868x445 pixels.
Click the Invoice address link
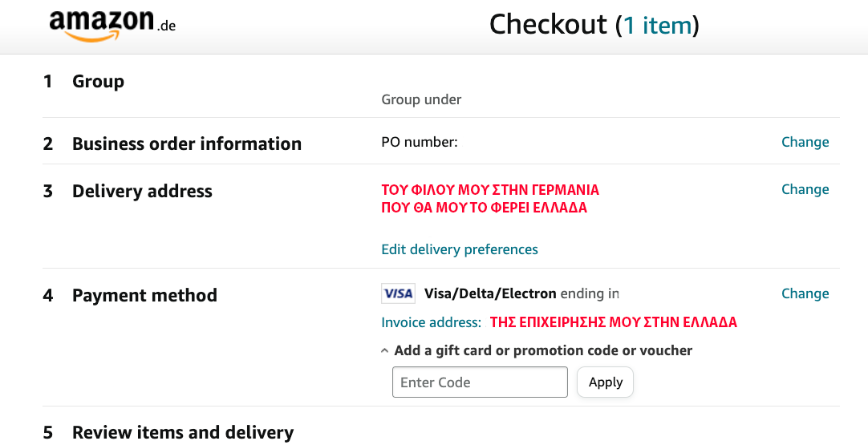(432, 322)
